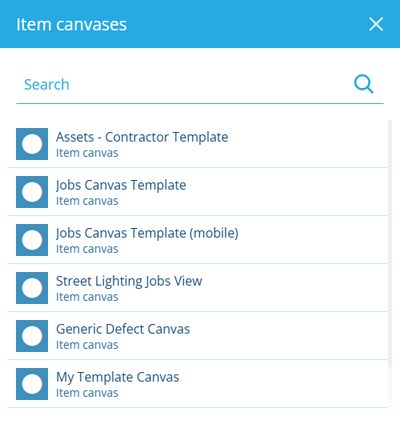
Task: Click Item canvas subtitle under Generic Defect Canvas
Action: click(87, 345)
